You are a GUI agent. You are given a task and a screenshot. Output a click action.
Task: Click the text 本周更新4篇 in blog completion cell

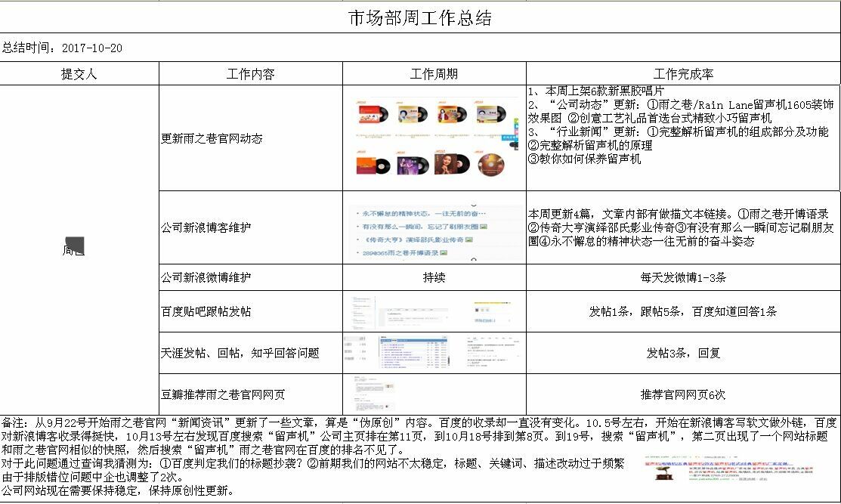(561, 214)
